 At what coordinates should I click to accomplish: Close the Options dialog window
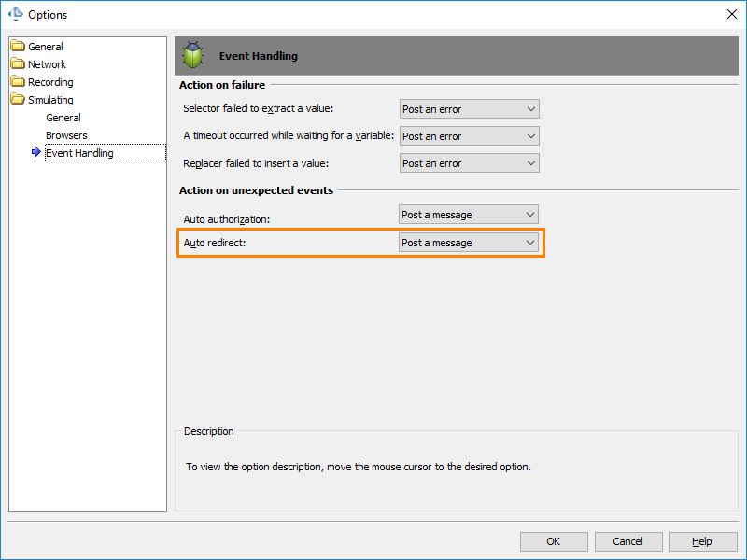click(x=732, y=14)
